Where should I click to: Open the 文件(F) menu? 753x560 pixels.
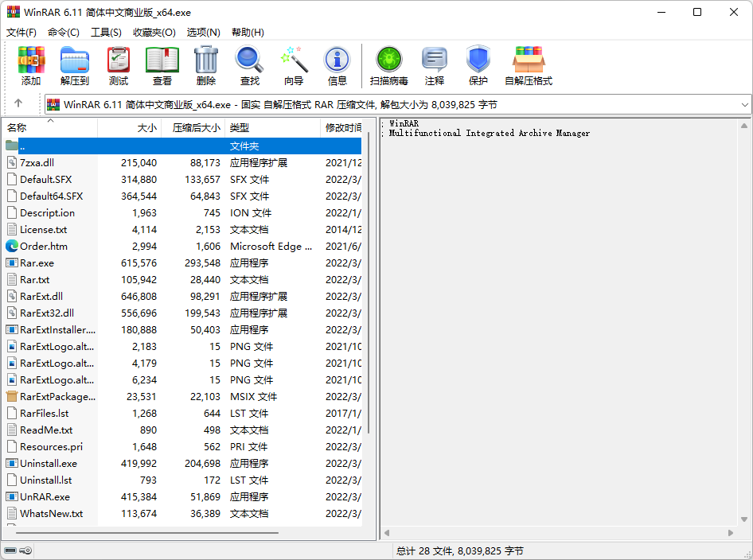tap(21, 33)
